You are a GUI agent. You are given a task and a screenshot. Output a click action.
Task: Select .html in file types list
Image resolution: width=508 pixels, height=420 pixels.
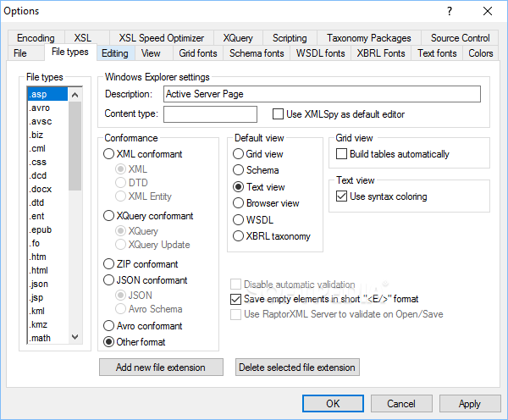coord(47,270)
